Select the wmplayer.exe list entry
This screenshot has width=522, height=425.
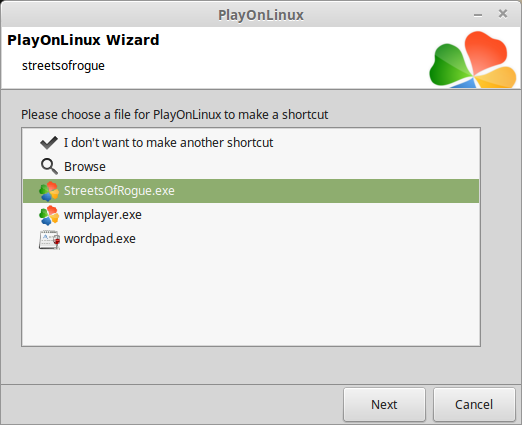(251, 215)
